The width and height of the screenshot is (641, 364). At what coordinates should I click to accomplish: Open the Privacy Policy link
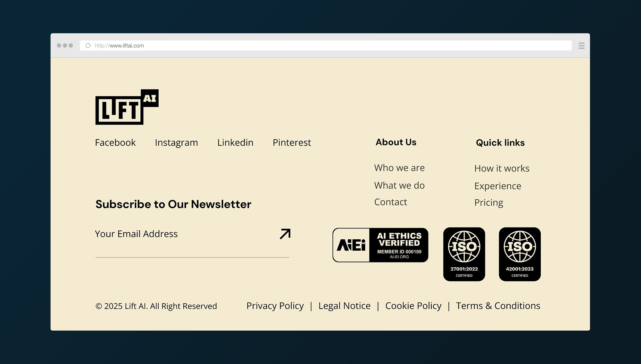275,306
